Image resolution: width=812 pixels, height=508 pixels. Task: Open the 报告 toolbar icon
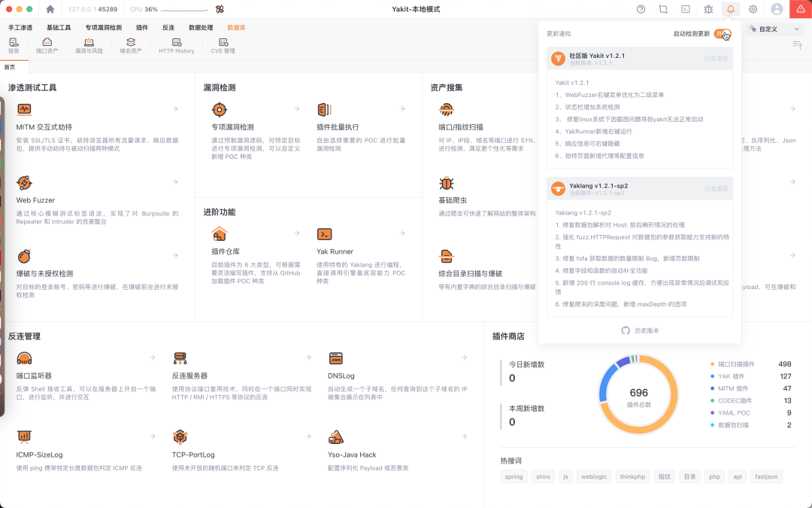[x=14, y=45]
